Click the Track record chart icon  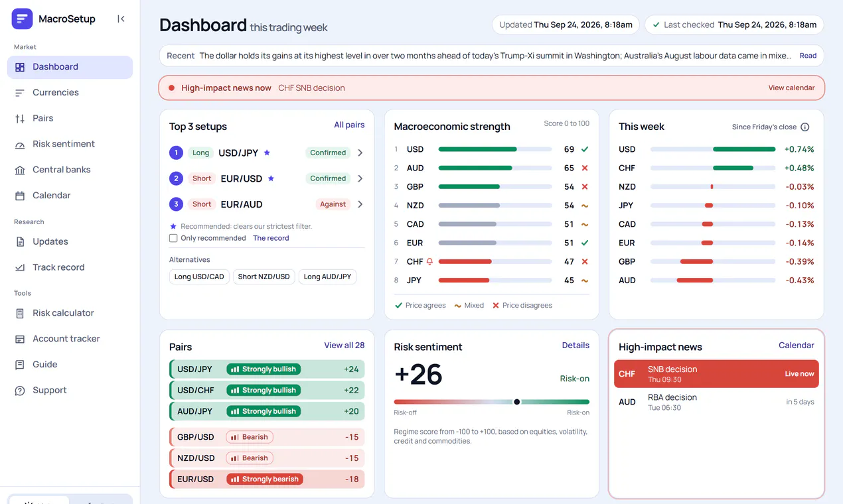pos(20,267)
